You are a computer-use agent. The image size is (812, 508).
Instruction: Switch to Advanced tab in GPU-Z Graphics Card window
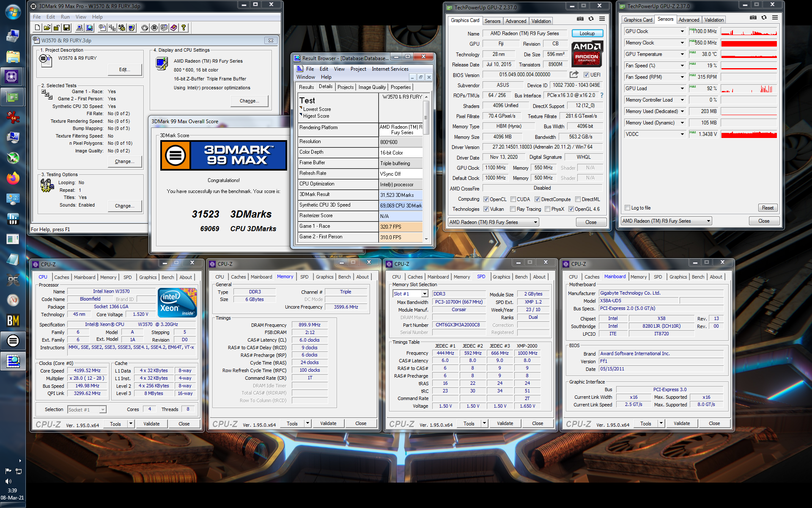516,21
